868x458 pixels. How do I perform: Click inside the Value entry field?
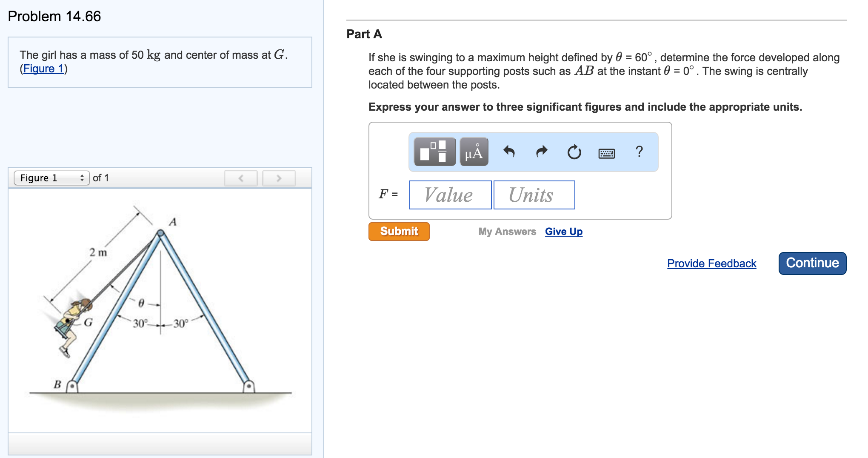tap(450, 195)
